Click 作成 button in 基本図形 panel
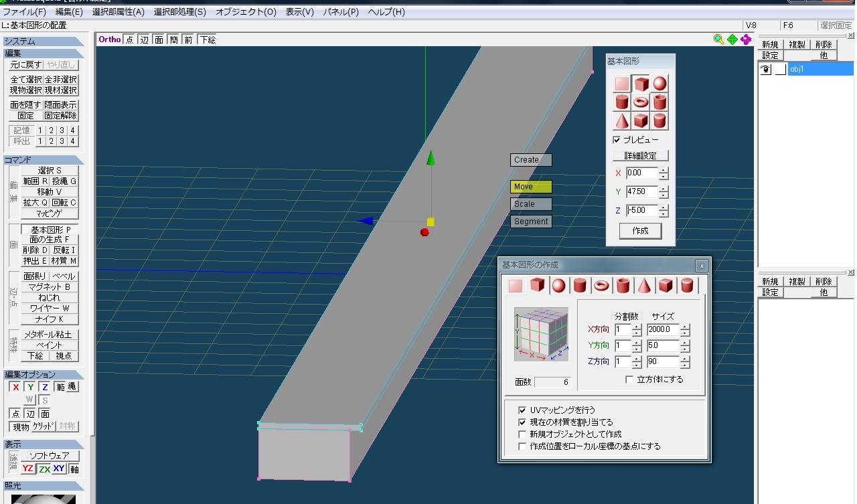 point(641,230)
